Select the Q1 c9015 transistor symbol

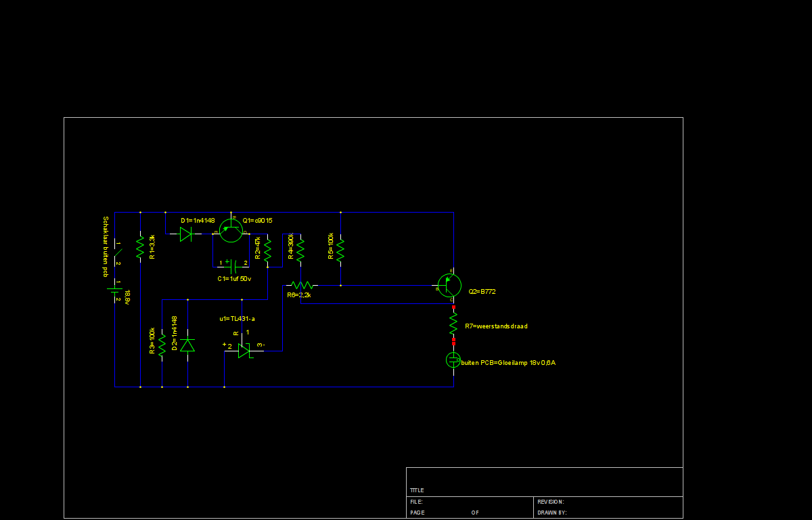231,230
